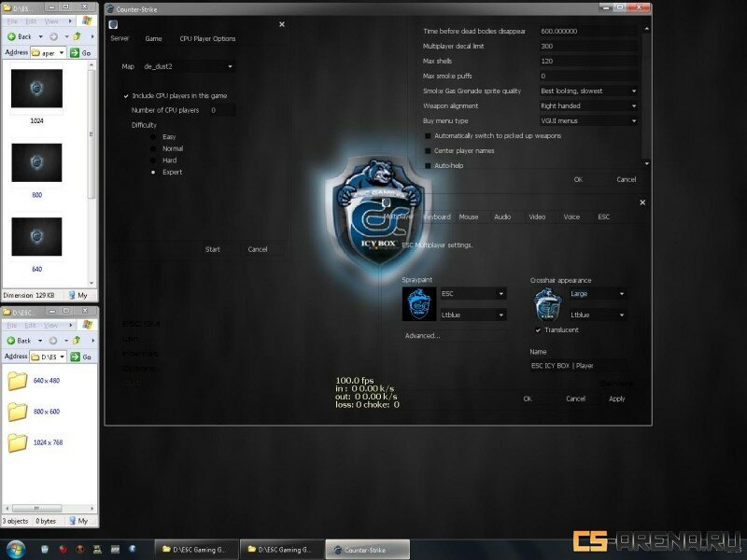Enable Center player names checkbox

[x=427, y=150]
